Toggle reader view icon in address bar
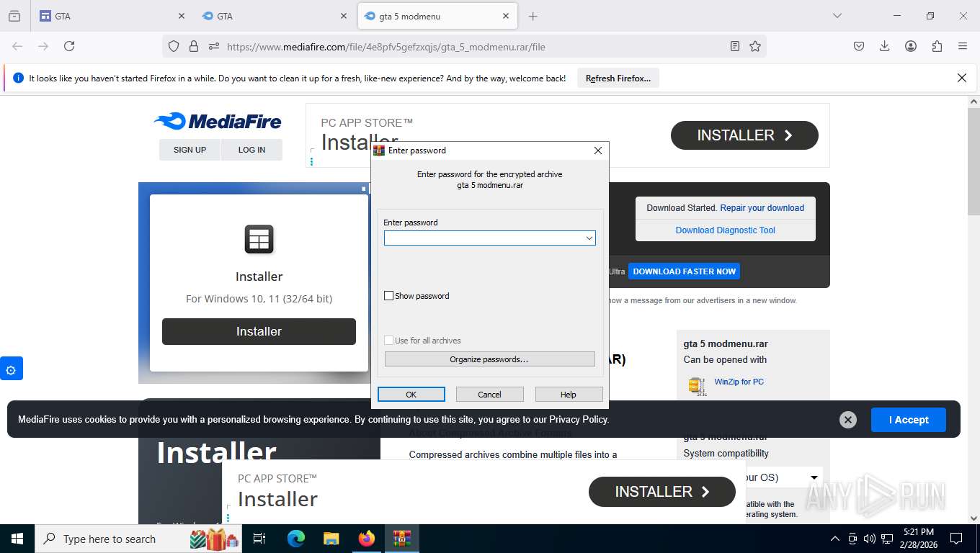 735,46
